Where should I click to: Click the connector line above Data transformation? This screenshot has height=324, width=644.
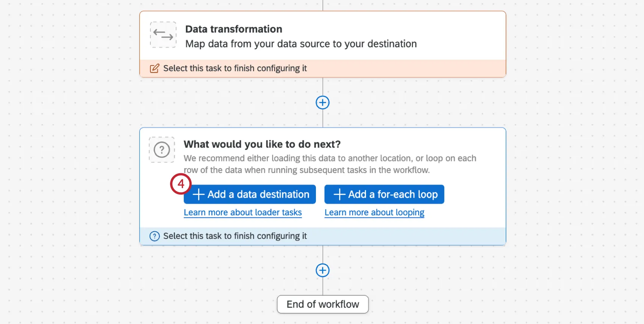click(x=322, y=5)
